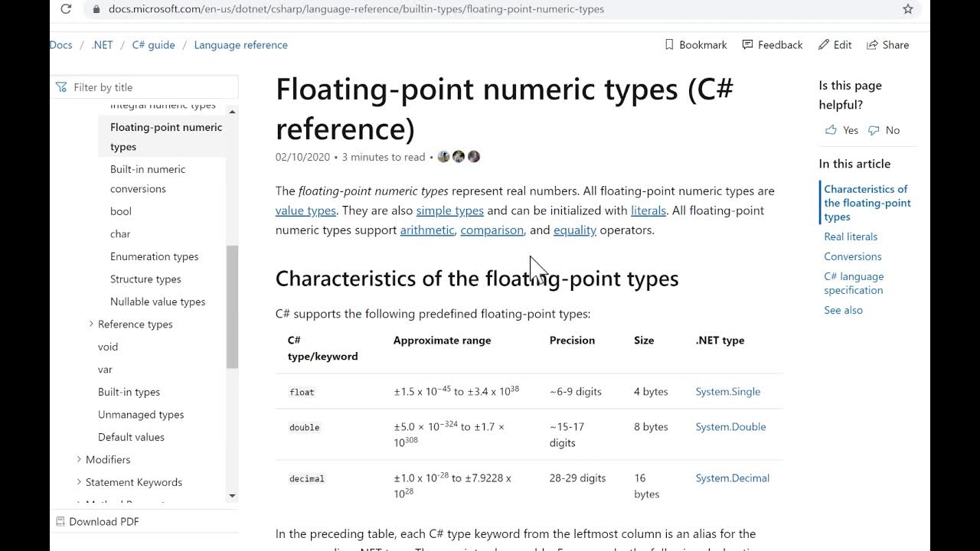This screenshot has height=551, width=980.
Task: Follow the arithmetic operators link
Action: (x=427, y=230)
